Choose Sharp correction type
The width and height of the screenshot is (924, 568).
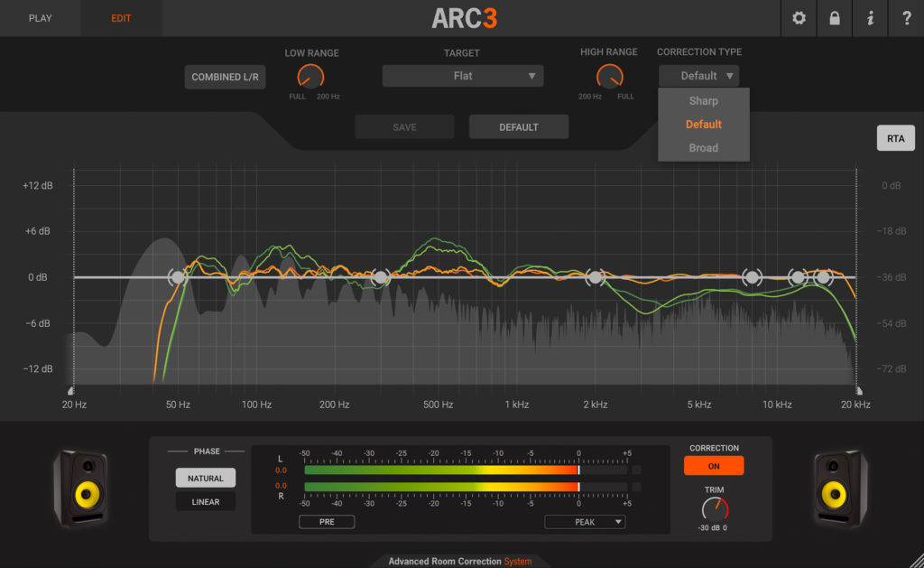[704, 101]
